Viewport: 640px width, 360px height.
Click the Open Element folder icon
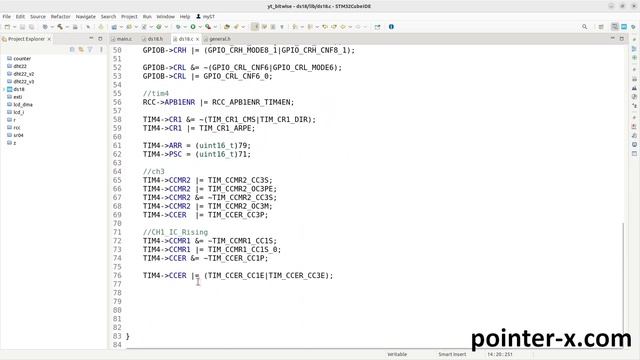tap(227, 27)
